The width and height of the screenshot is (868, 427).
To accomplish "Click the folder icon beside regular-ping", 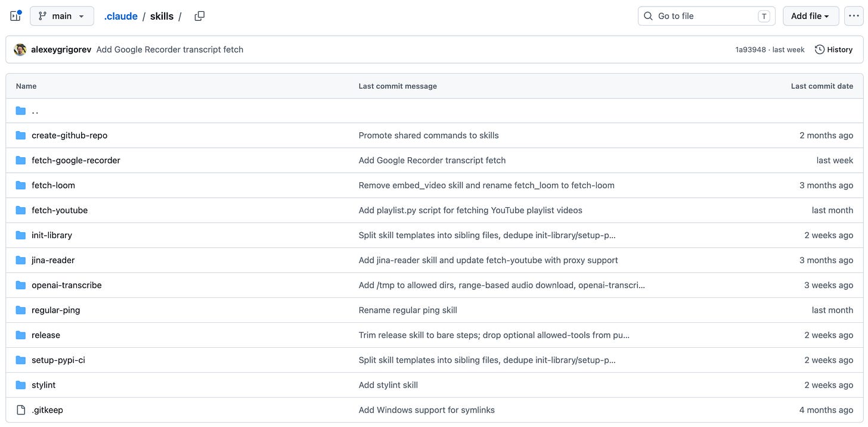I will coord(21,310).
